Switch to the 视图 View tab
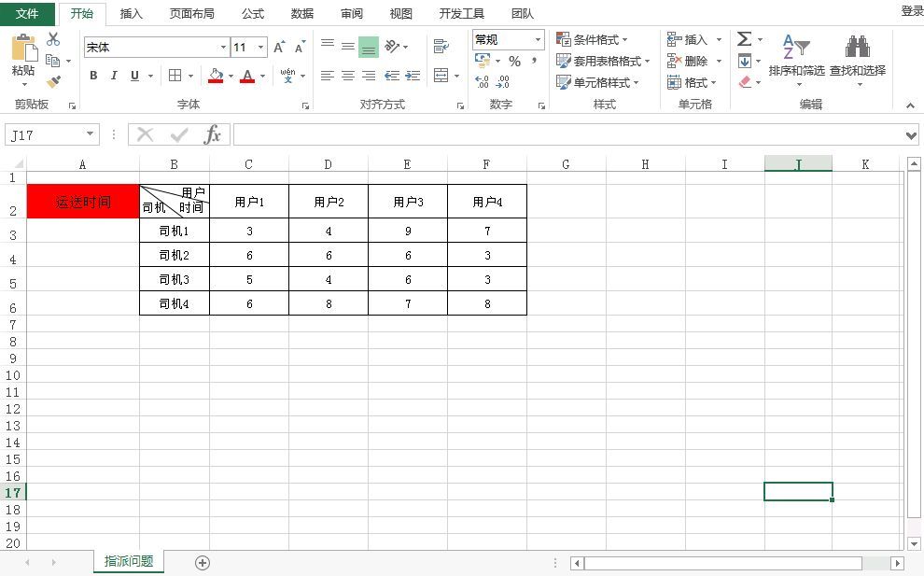The image size is (924, 576). pyautogui.click(x=400, y=13)
